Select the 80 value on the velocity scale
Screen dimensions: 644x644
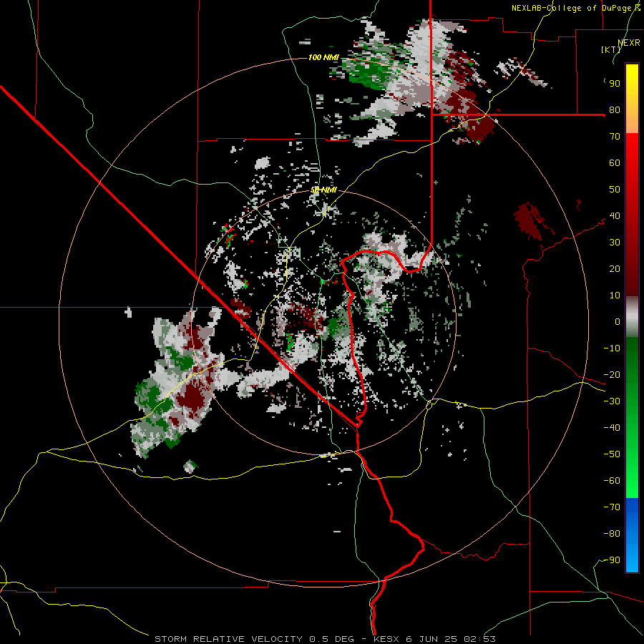coord(615,109)
